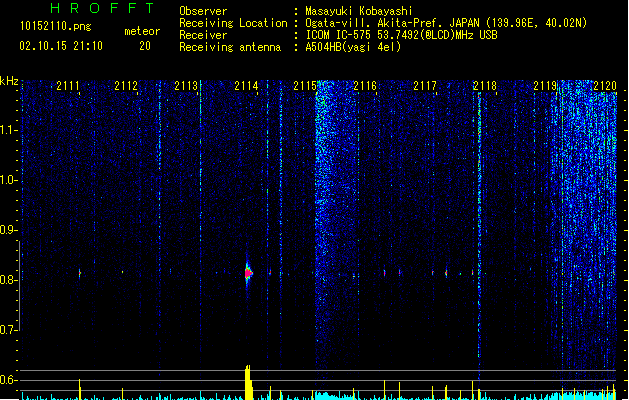This screenshot has width=629, height=400.
Task: Click the observer name Masayuki Kobayashi
Action: [359, 11]
